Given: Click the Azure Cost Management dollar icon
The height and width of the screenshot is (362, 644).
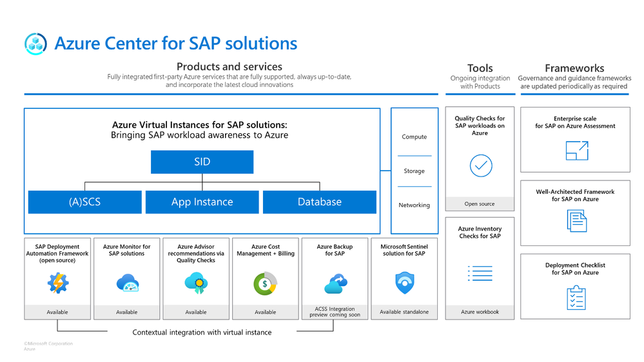Looking at the screenshot, I should 266,283.
